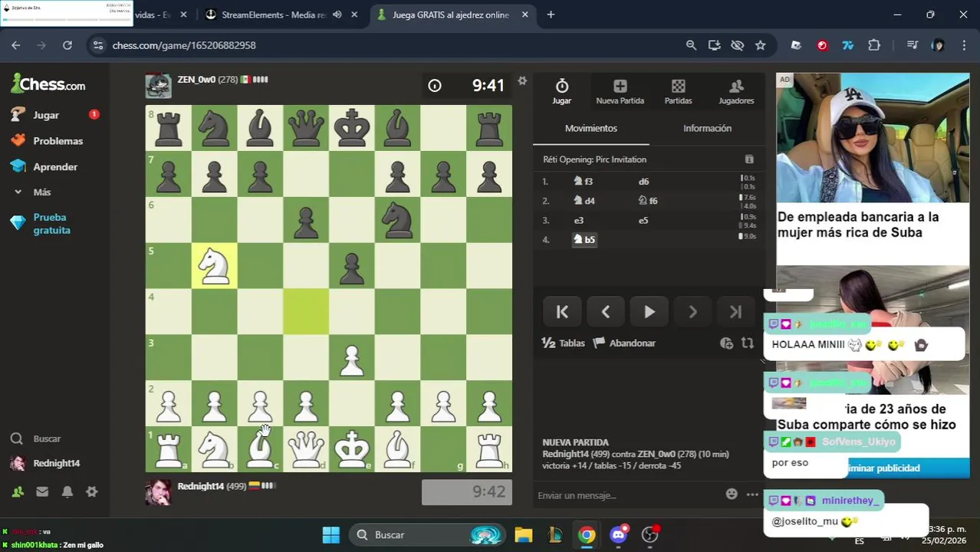The width and height of the screenshot is (980, 552).
Task: Play through moves with the play button
Action: (649, 312)
